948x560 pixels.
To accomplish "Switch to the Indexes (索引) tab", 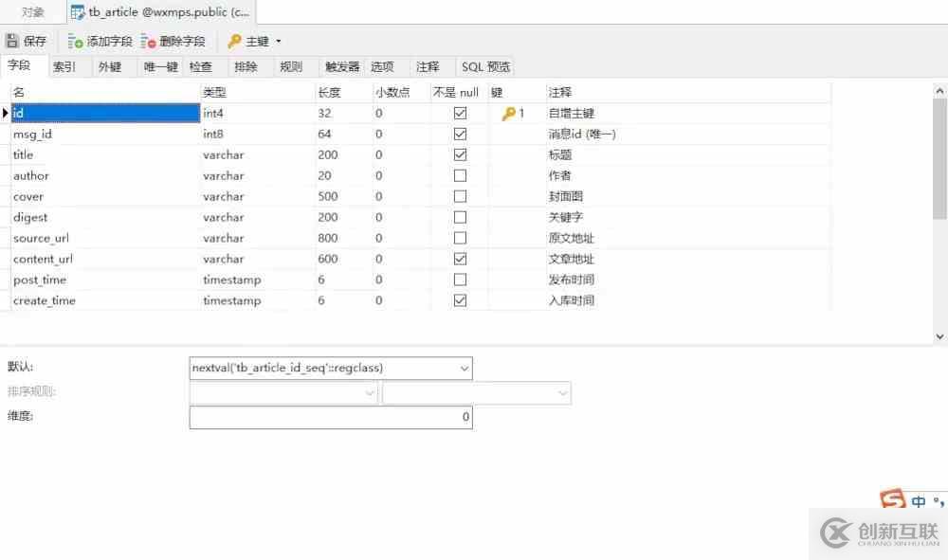I will pyautogui.click(x=64, y=66).
